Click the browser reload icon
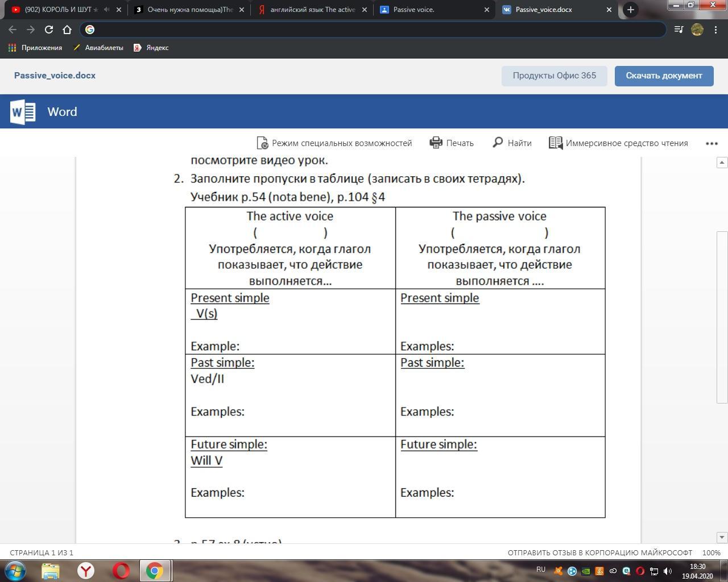The height and width of the screenshot is (582, 728). [49, 30]
